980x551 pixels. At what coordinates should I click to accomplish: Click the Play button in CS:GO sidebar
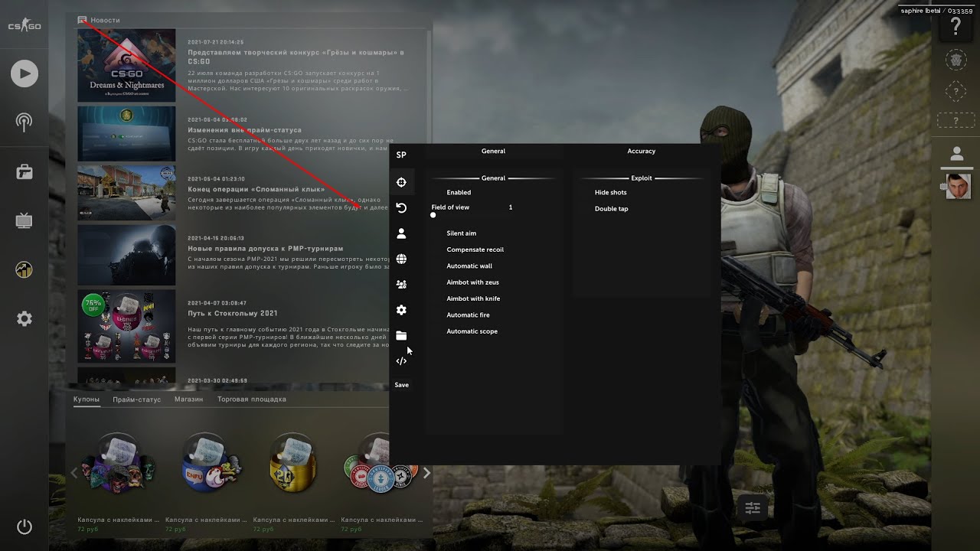tap(24, 73)
